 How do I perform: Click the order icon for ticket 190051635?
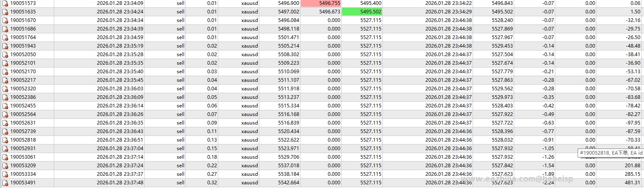pyautogui.click(x=5, y=12)
